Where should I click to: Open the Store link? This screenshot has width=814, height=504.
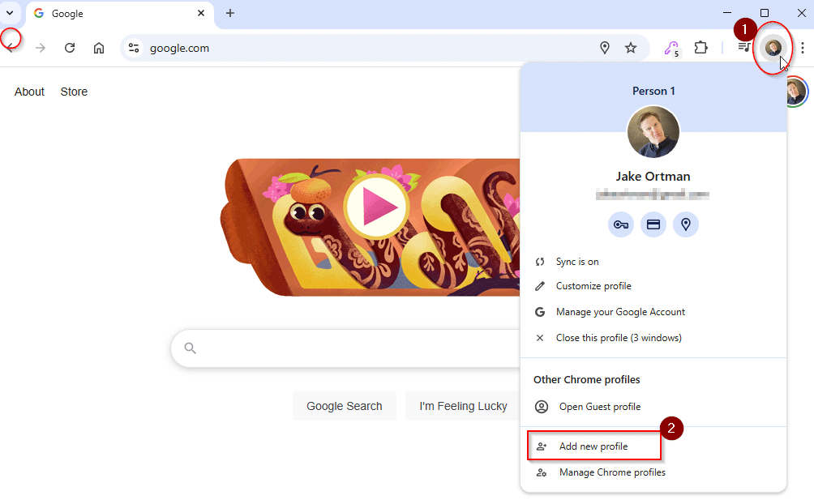[74, 92]
